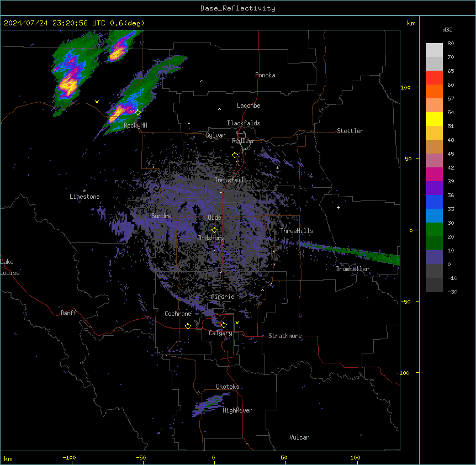
Task: Click the HighRiver label
Action: (237, 410)
